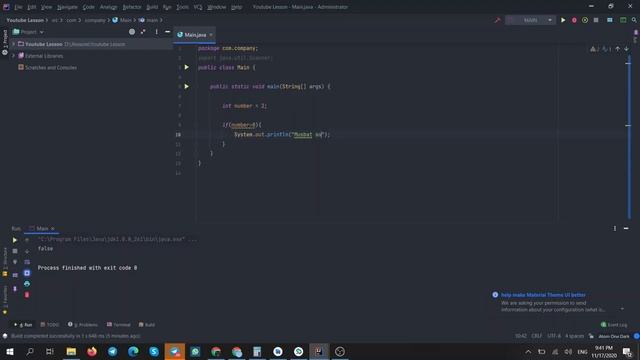Open Run panel options (three dots)
The image size is (640, 360).
coord(615,229)
